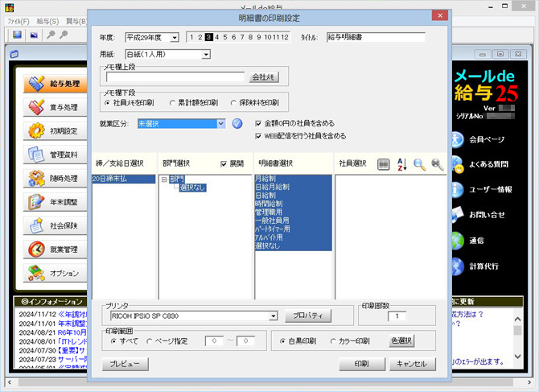Select 社員メモを印刷 radio option
Viewport: 539px width, 392px height.
click(x=129, y=103)
